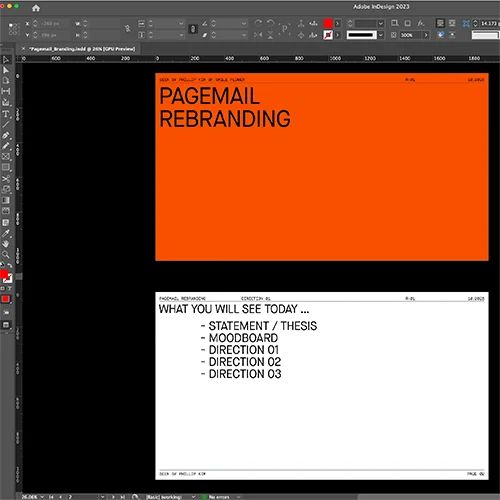Image resolution: width=500 pixels, height=500 pixels.
Task: Rotate 90 degrees clockwise icon
Action: tap(258, 23)
